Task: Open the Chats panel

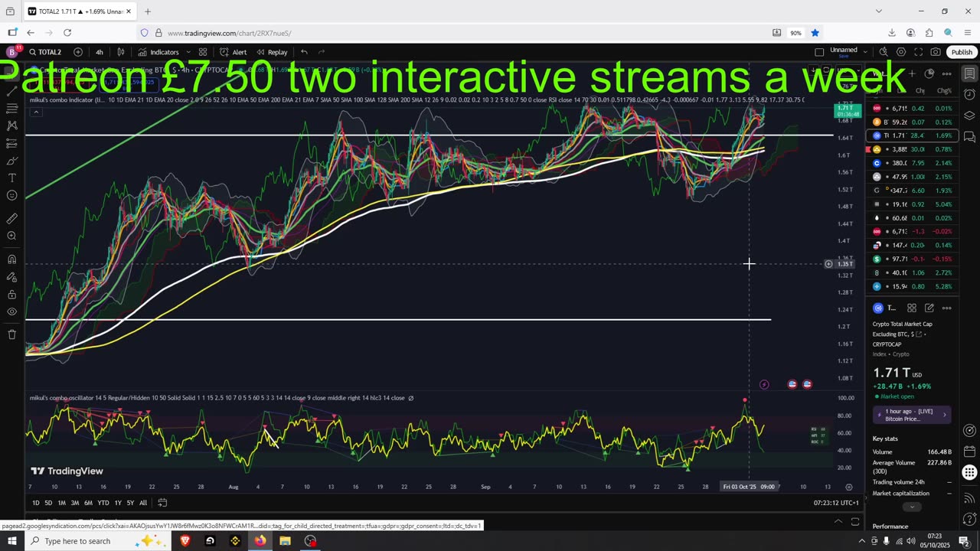Action: [x=969, y=137]
